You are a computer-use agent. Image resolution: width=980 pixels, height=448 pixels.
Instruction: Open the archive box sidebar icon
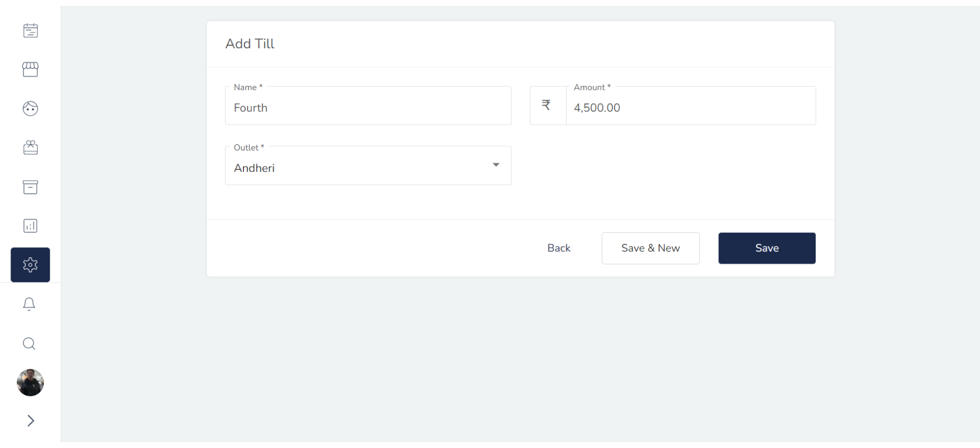click(x=30, y=187)
